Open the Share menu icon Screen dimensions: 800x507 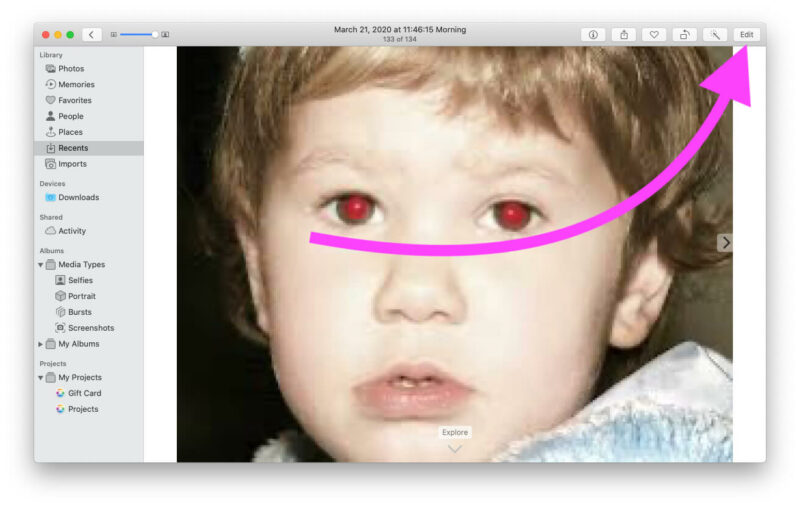[x=623, y=35]
